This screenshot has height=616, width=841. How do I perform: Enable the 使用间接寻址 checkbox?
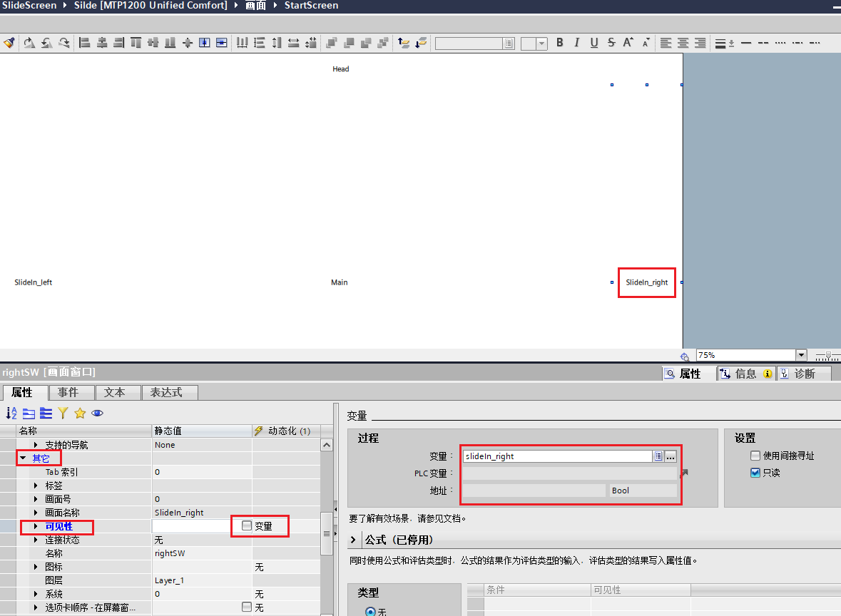(x=754, y=456)
